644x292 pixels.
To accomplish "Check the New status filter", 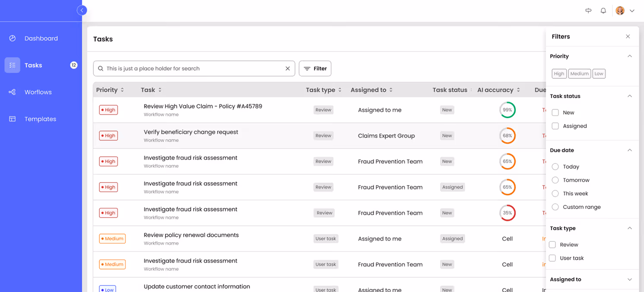I will pyautogui.click(x=555, y=112).
